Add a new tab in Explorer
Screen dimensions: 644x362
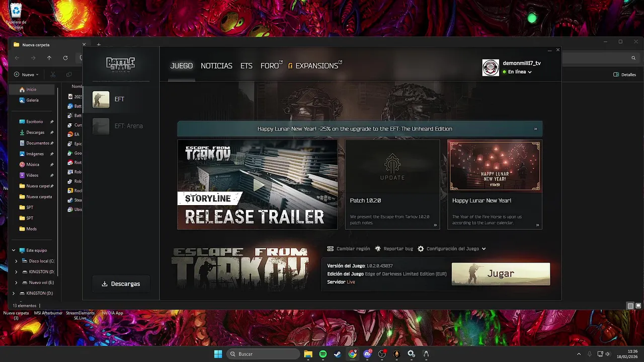[x=99, y=45]
